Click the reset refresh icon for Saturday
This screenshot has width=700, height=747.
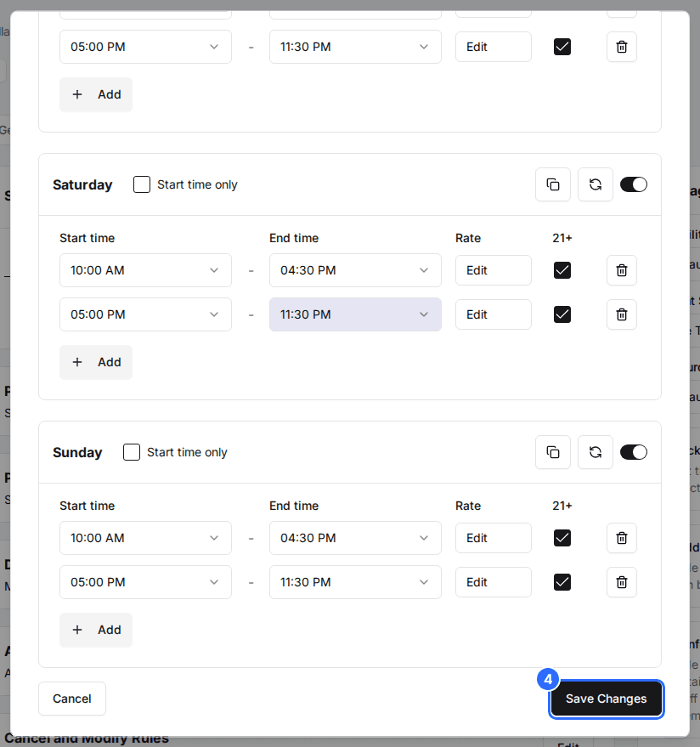tap(596, 184)
